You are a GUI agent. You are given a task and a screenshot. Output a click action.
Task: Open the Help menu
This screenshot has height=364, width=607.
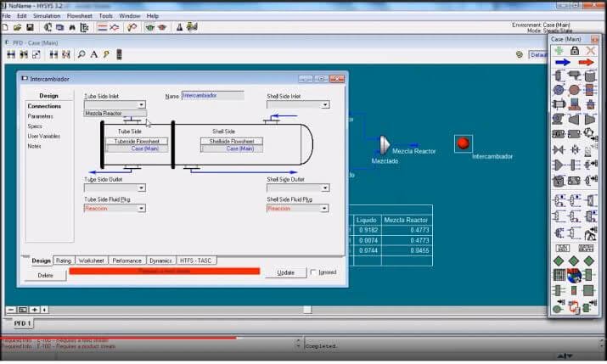coord(153,16)
